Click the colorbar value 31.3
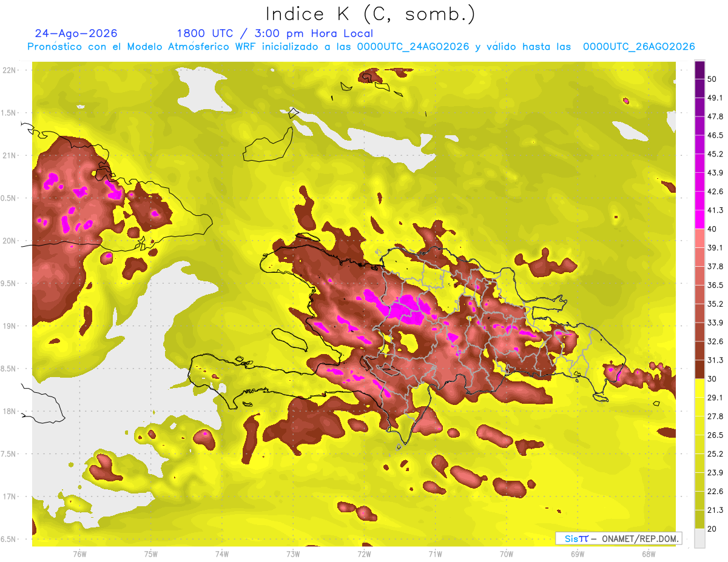The image size is (728, 562). coord(715,360)
